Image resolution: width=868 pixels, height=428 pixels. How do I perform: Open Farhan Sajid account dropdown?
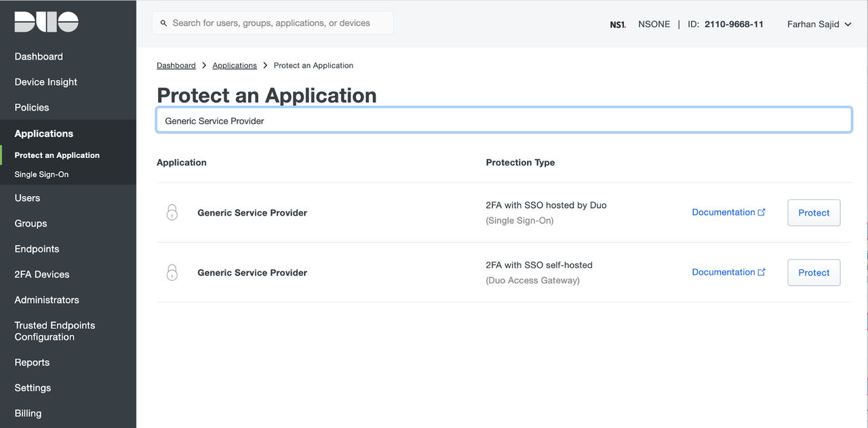(x=819, y=24)
